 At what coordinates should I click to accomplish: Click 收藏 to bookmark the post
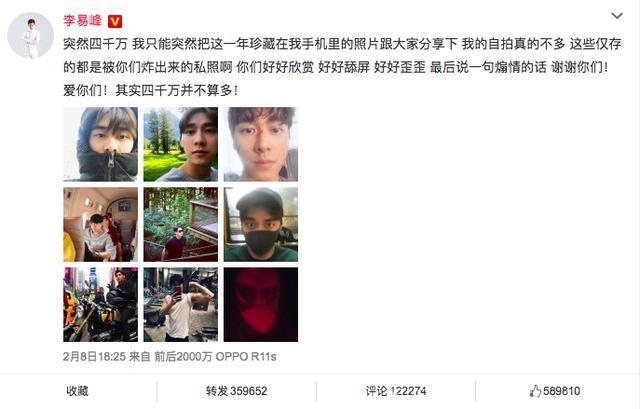pyautogui.click(x=78, y=391)
